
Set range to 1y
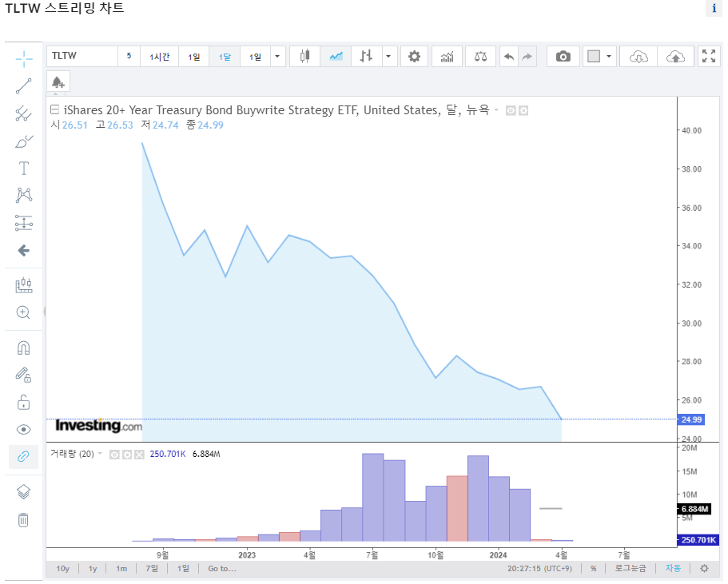pyautogui.click(x=93, y=569)
